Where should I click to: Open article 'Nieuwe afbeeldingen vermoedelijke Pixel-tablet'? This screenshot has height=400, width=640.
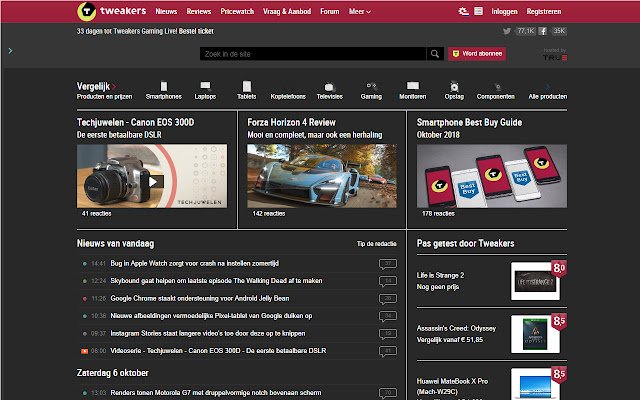(211, 316)
